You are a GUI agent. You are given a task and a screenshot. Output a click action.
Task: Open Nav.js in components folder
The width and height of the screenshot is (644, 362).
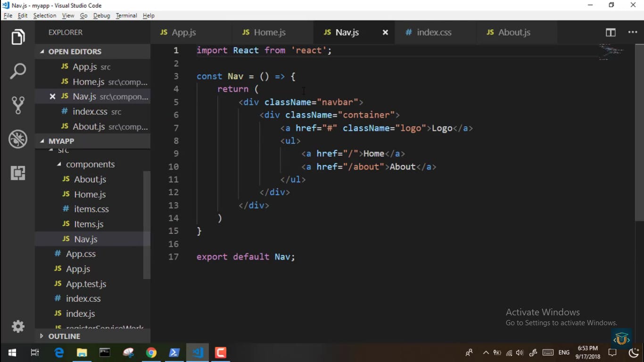(90, 239)
